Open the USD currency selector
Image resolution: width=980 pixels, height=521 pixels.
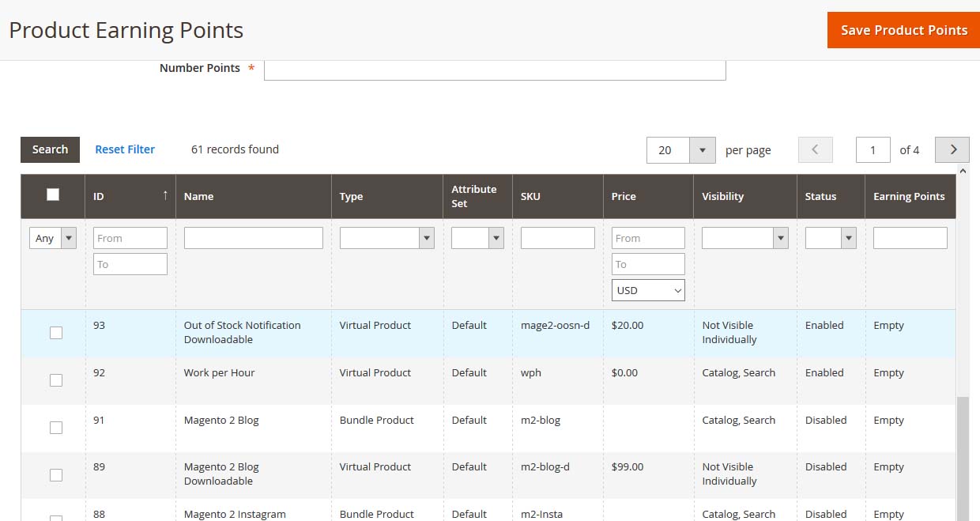tap(648, 290)
